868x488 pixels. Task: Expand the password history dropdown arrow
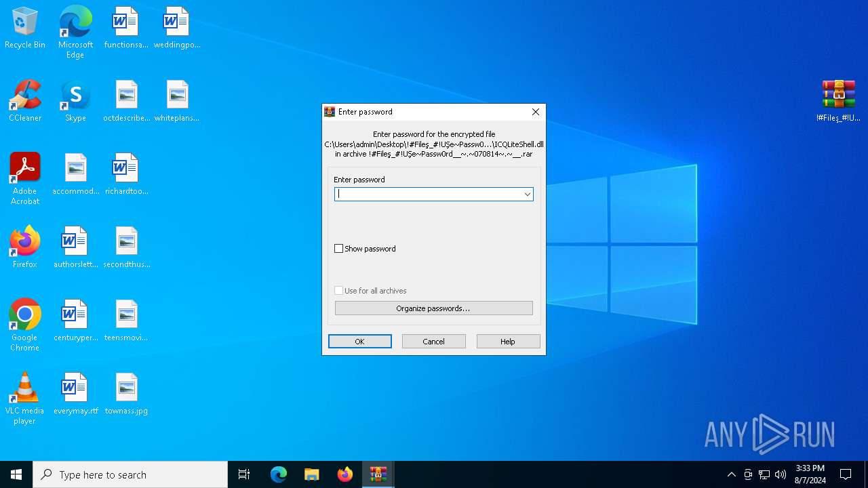pos(527,195)
